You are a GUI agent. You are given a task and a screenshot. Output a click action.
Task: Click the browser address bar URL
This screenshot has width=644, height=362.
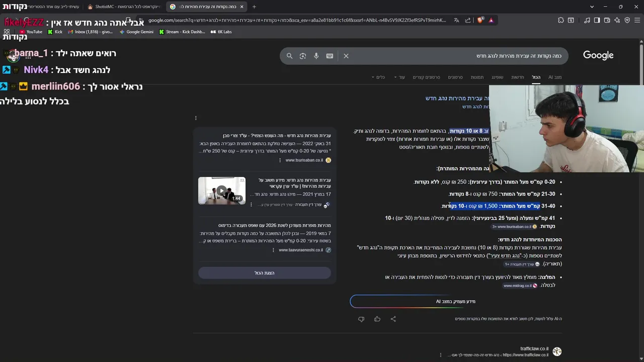tap(297, 20)
